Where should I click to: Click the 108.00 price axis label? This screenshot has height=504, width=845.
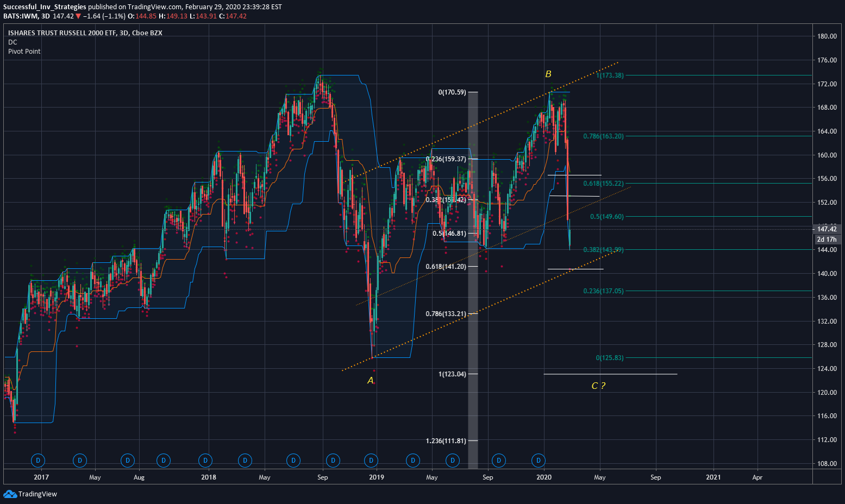[827, 464]
